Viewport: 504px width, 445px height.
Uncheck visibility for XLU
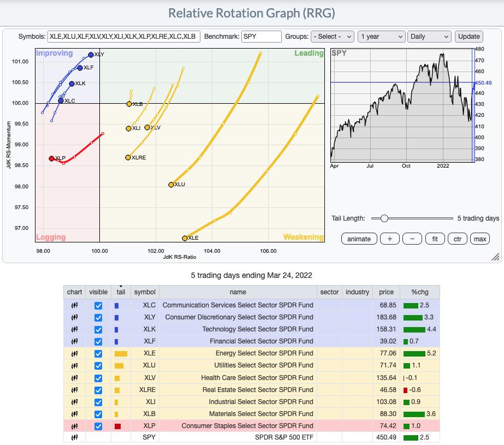[98, 366]
